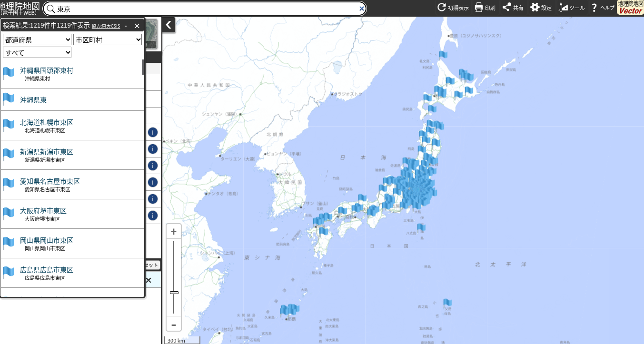
Task: Click in the 東京 search field
Action: click(x=205, y=9)
